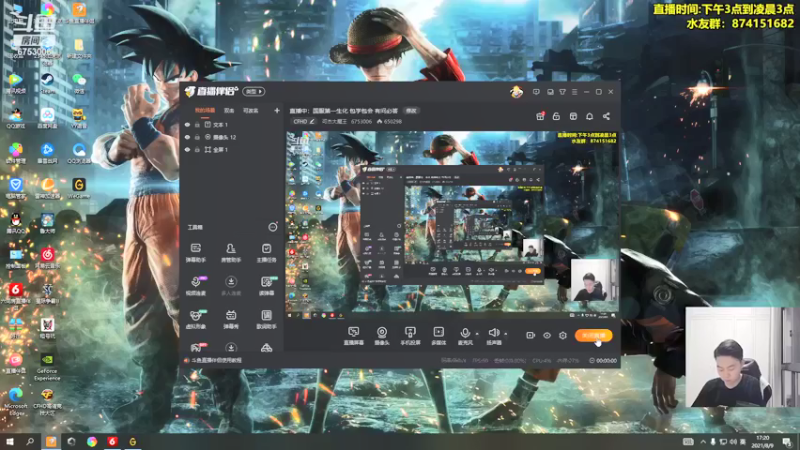Open the hamburger menu in the title bar
This screenshot has width=800, height=450.
pyautogui.click(x=574, y=92)
